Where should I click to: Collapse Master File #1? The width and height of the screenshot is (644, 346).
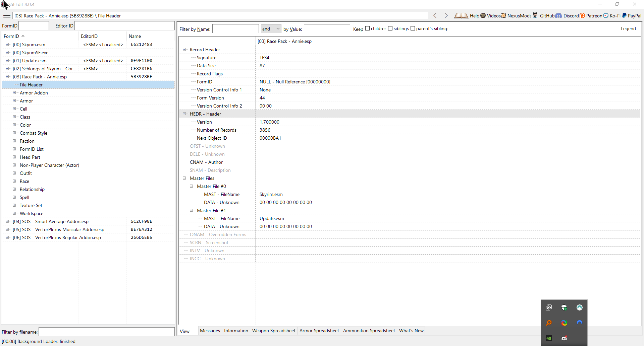pyautogui.click(x=191, y=210)
